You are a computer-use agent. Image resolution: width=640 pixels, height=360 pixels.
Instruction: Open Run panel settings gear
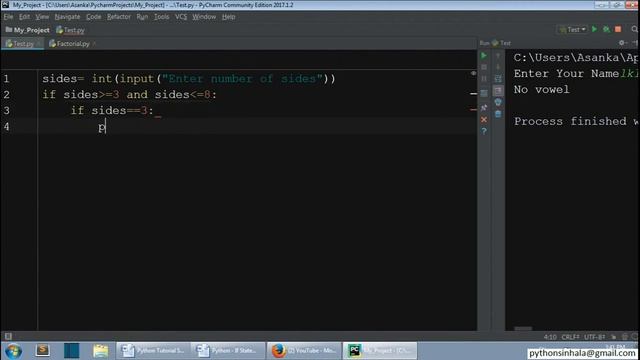pos(622,43)
